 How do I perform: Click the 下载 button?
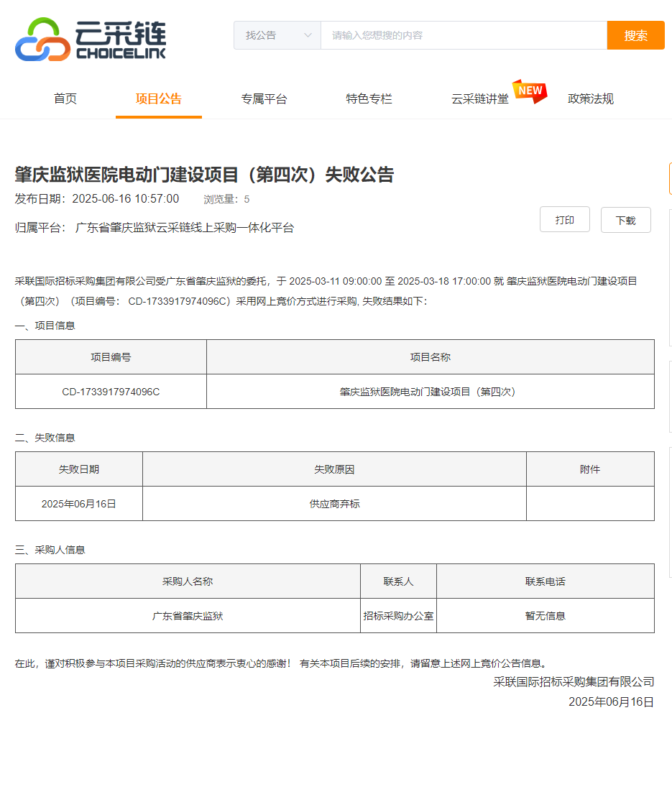click(x=625, y=220)
